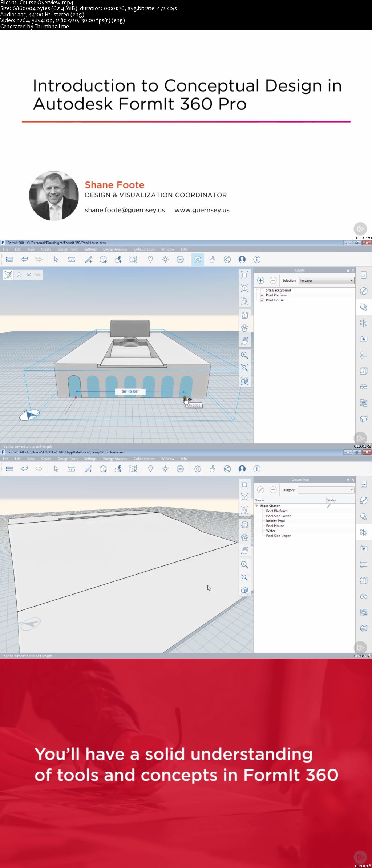Click the edit pencil circle in Groups Tree panel
Image resolution: width=372 pixels, height=868 pixels.
pos(260,490)
